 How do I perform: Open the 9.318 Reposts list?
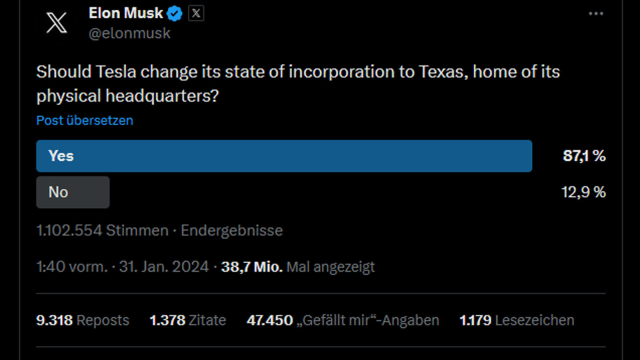click(83, 320)
